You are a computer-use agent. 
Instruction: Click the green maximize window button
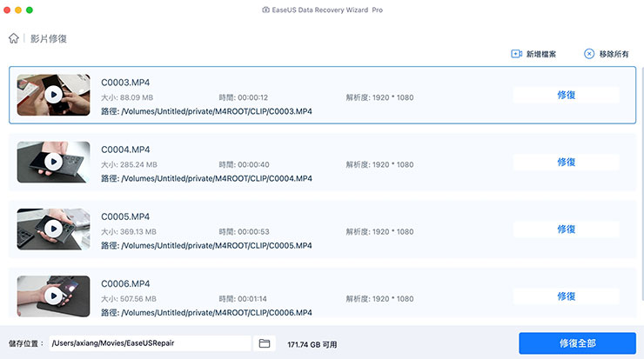(x=30, y=10)
